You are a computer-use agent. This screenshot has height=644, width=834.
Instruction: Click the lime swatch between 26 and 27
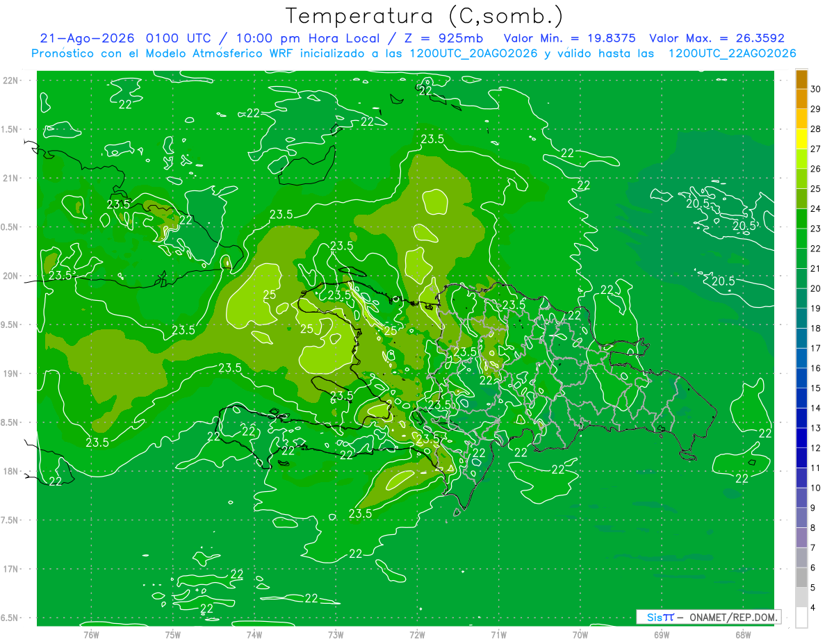[x=801, y=159]
